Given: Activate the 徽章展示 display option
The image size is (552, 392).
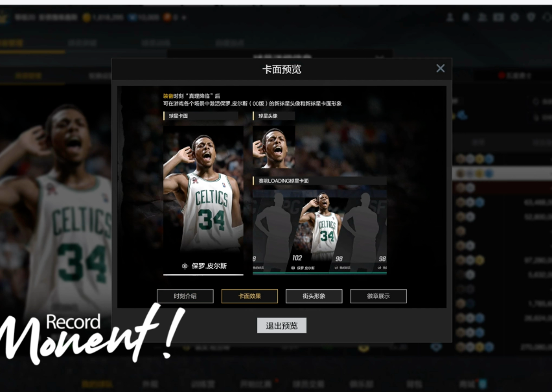Looking at the screenshot, I should [379, 296].
